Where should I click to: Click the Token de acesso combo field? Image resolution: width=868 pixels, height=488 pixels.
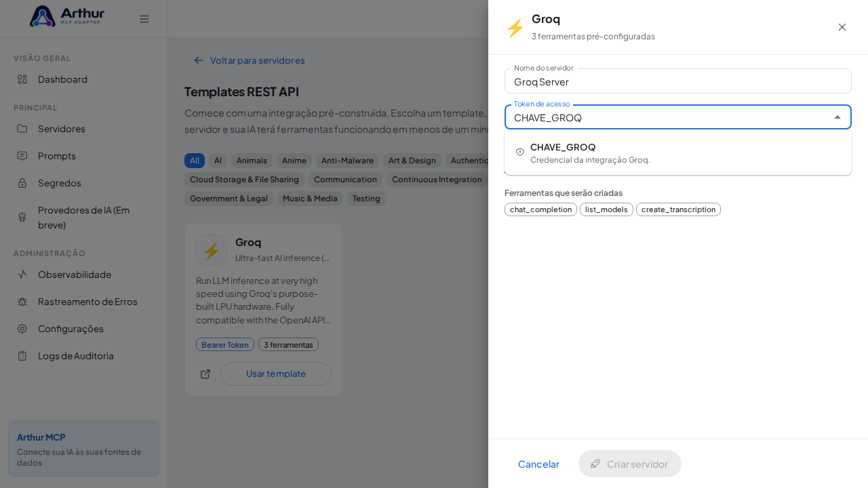tap(678, 117)
